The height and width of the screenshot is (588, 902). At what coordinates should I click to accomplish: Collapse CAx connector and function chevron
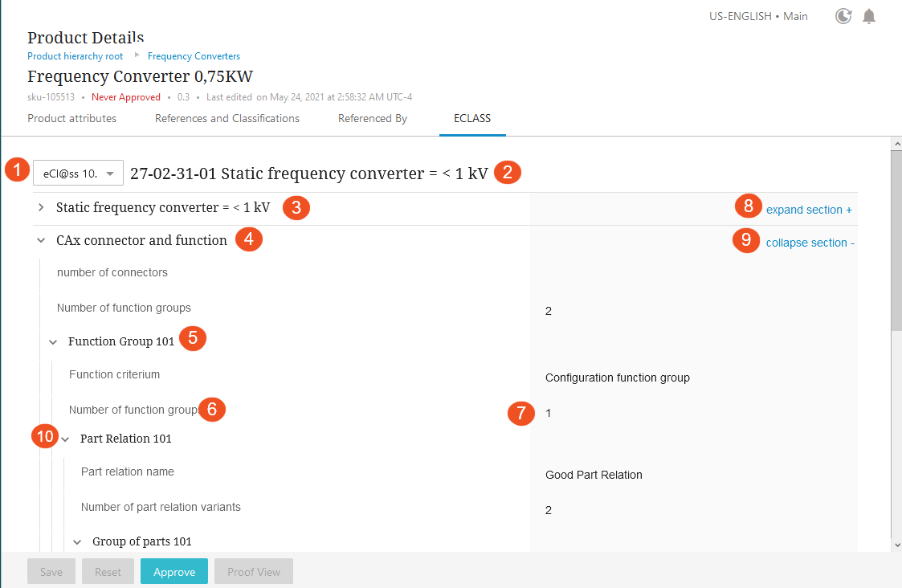click(41, 240)
